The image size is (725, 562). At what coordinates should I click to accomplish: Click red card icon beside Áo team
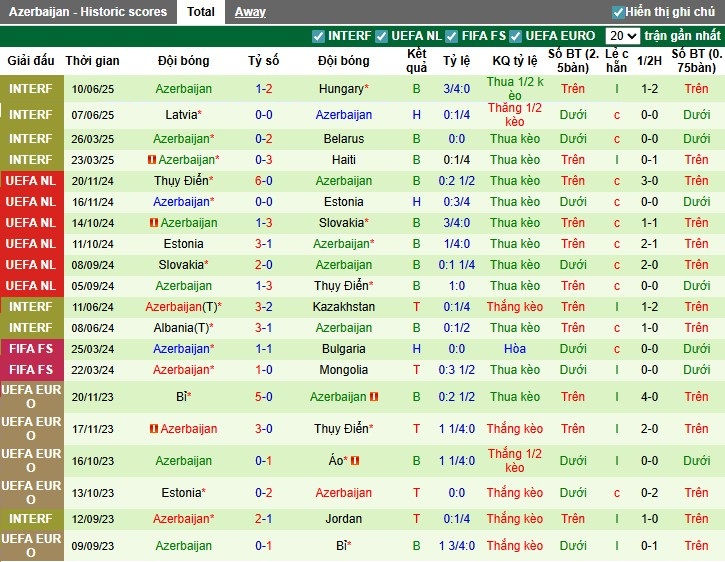point(354,461)
